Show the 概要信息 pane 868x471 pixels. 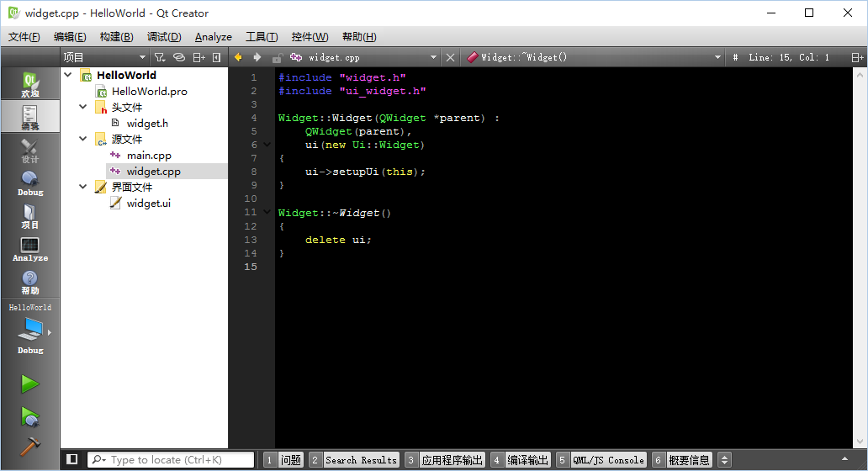tap(682, 460)
